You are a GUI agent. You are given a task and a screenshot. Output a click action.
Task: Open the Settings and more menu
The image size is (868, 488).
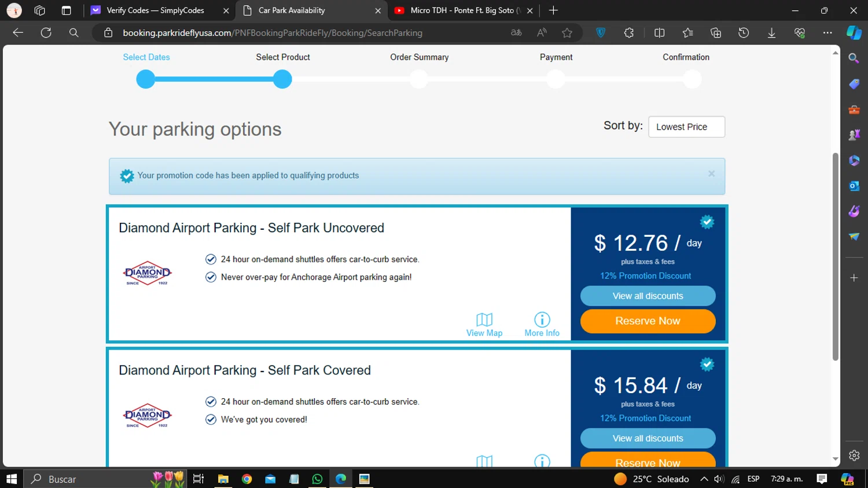click(x=827, y=33)
